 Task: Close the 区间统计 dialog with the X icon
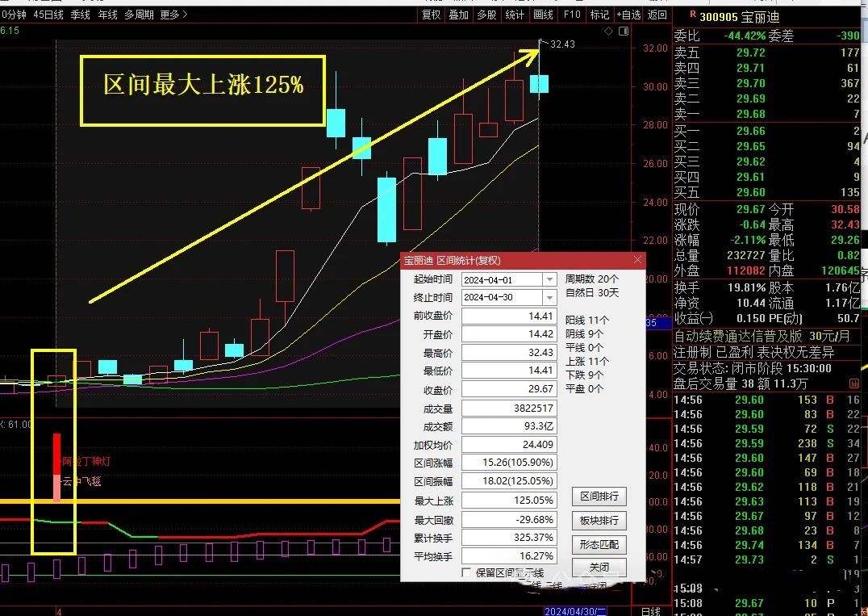(x=638, y=260)
